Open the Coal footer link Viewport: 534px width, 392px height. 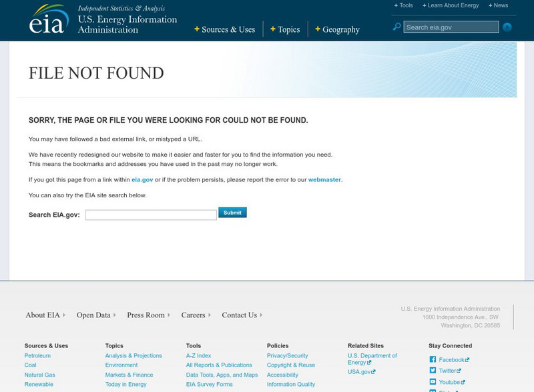tap(30, 365)
